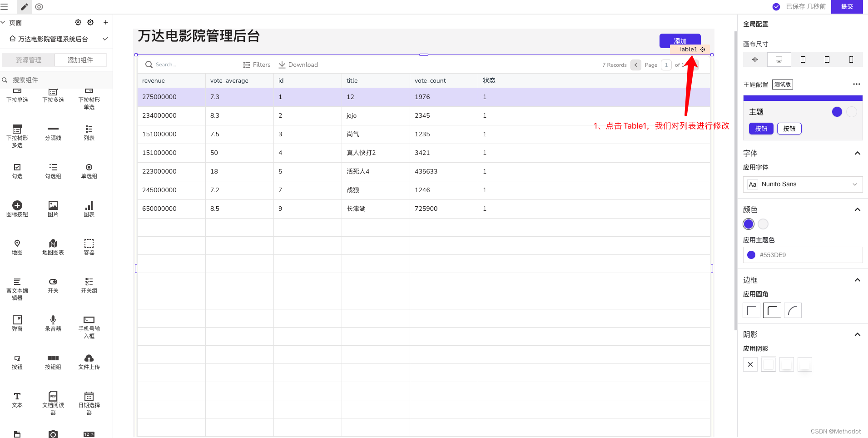Image resolution: width=868 pixels, height=438 pixels.
Task: Select desktop canvas size icon
Action: click(779, 60)
